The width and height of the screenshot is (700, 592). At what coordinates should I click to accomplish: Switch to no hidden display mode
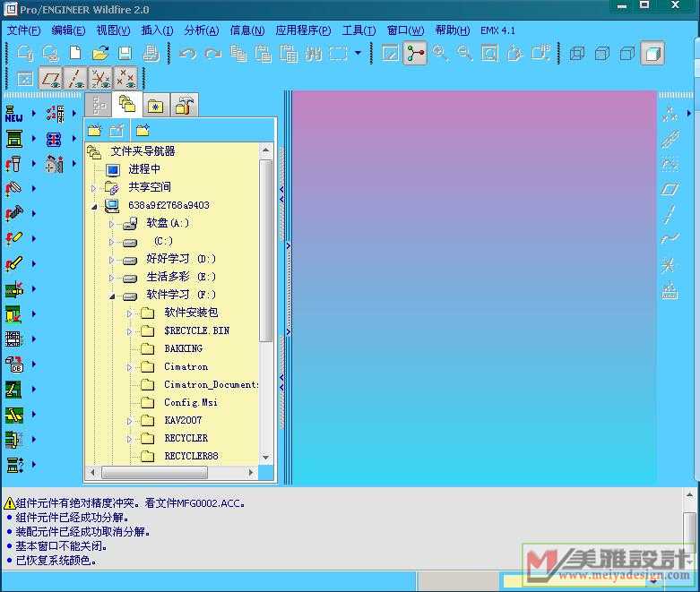point(627,54)
